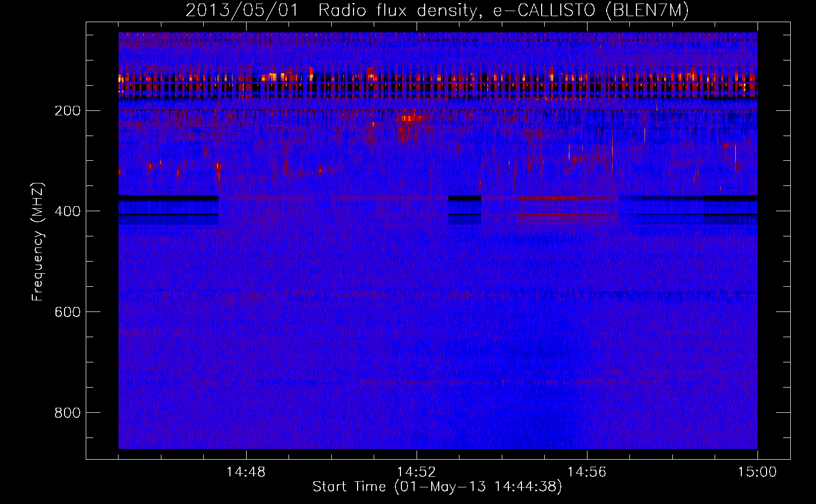Click the 14:56 time tick label
Screen dimensions: 816x504
[x=587, y=472]
